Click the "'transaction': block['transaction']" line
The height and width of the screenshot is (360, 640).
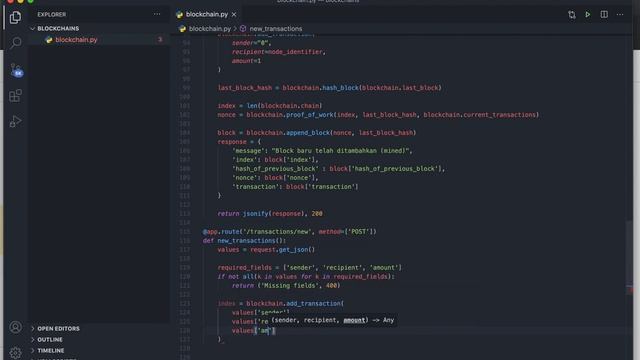coord(295,187)
